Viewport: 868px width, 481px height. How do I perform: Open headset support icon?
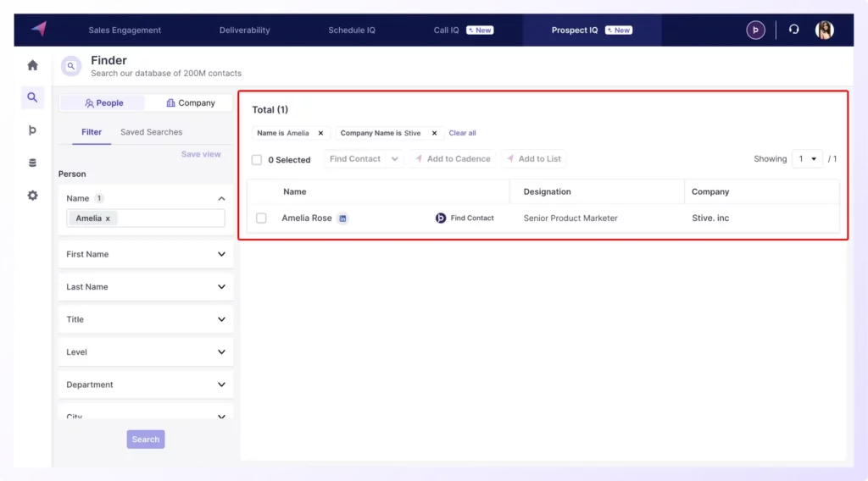(793, 30)
